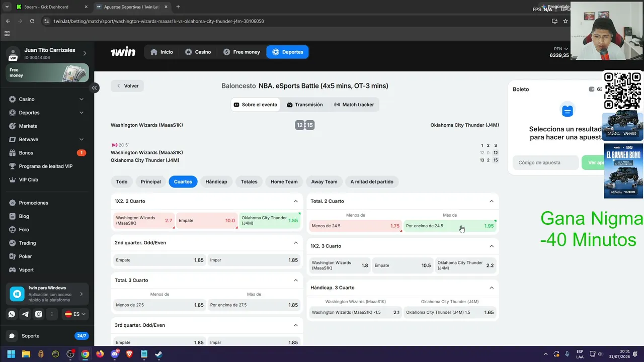644x362 pixels.
Task: Collapse 1X2. 3 Cuarto market
Action: [x=492, y=246]
